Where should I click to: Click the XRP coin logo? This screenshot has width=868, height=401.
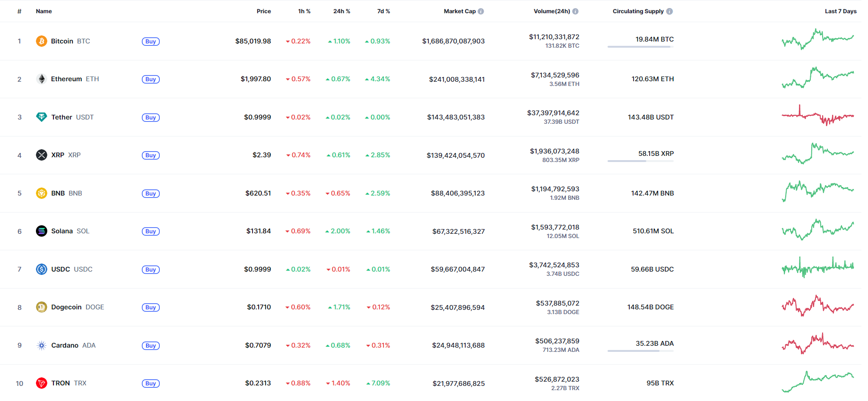click(42, 155)
